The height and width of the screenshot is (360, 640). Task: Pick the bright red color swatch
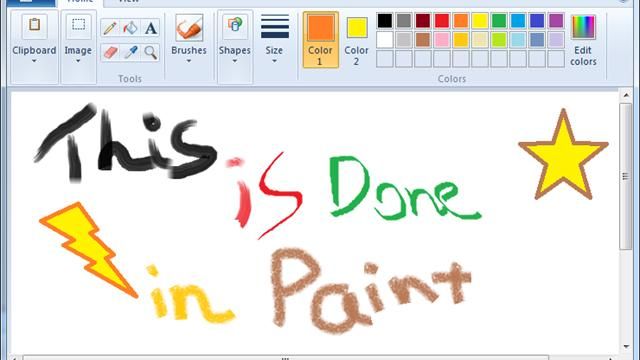click(x=442, y=20)
